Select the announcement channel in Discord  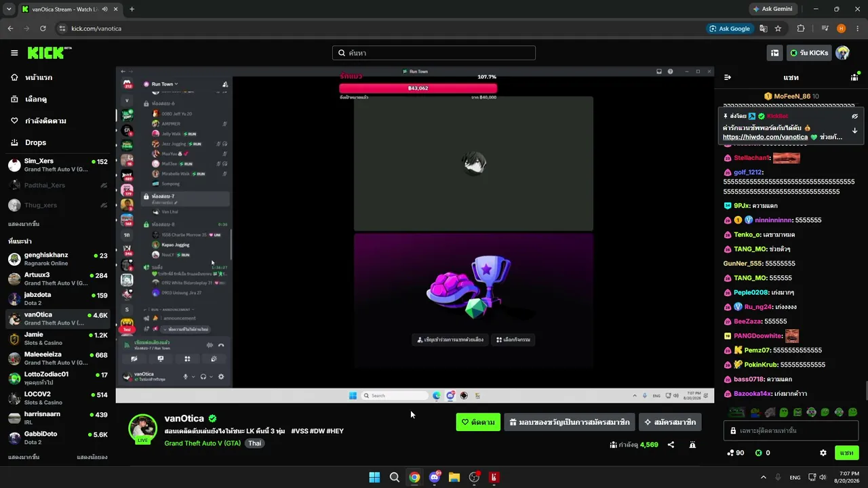[180, 318]
